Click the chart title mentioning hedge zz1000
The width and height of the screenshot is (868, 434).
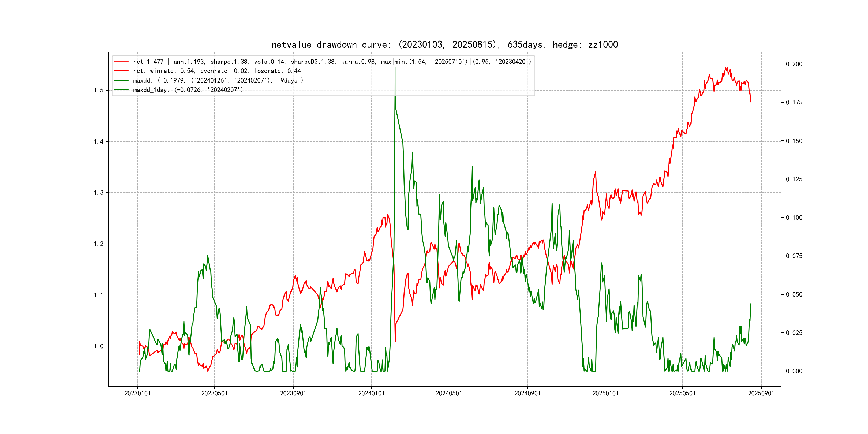click(x=444, y=44)
